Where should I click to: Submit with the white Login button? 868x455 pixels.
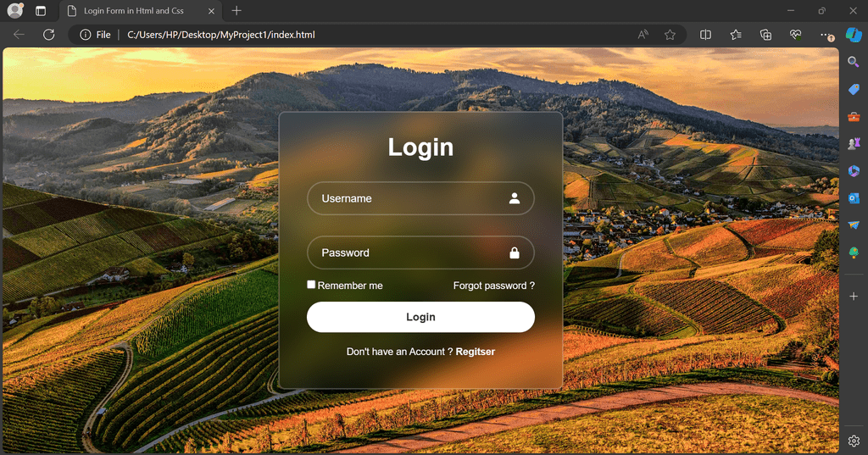420,317
